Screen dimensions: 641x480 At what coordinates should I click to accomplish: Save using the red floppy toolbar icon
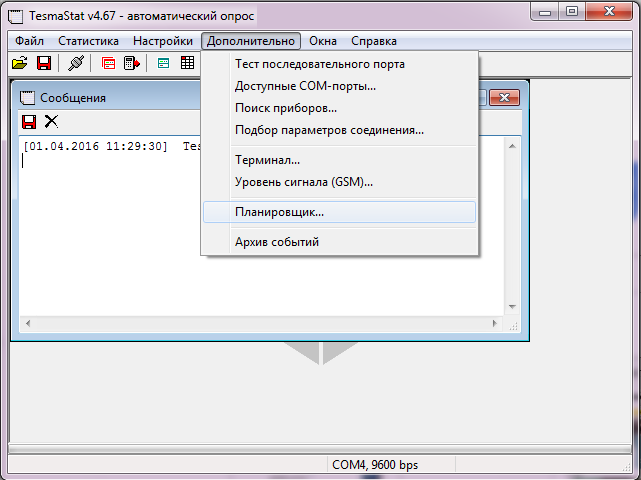click(44, 63)
